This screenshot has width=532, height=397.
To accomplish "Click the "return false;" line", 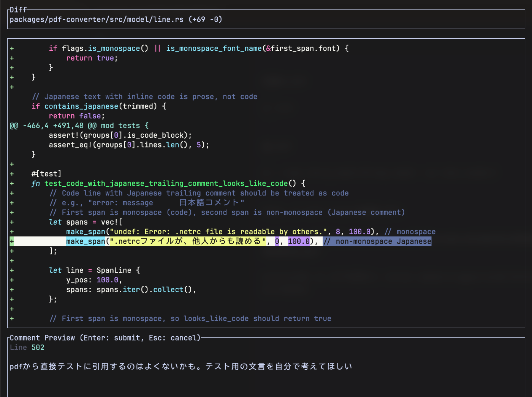I will (77, 116).
